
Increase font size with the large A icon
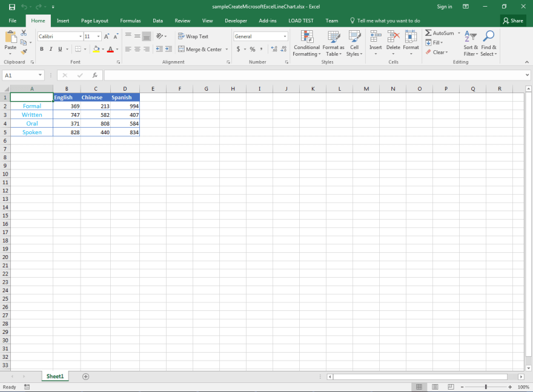click(x=107, y=36)
